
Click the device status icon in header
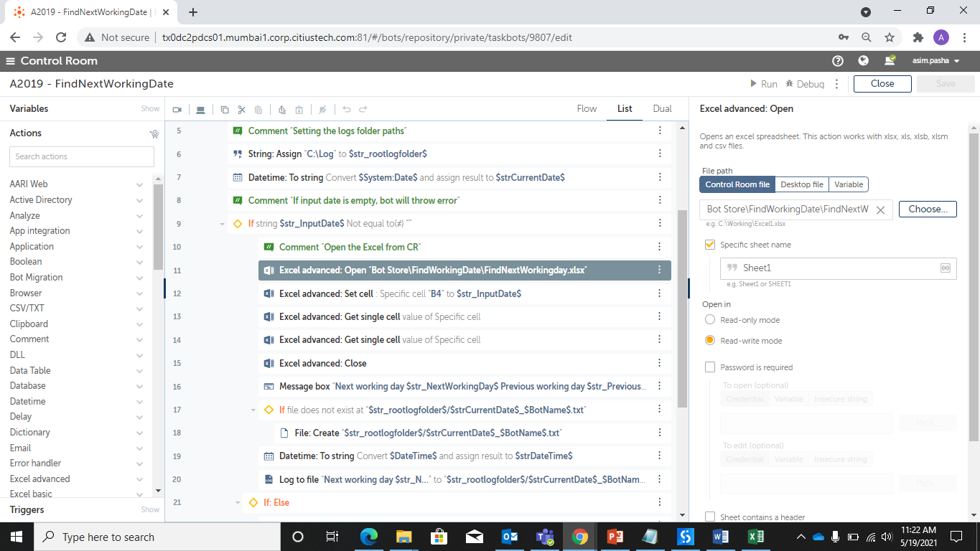pos(890,61)
